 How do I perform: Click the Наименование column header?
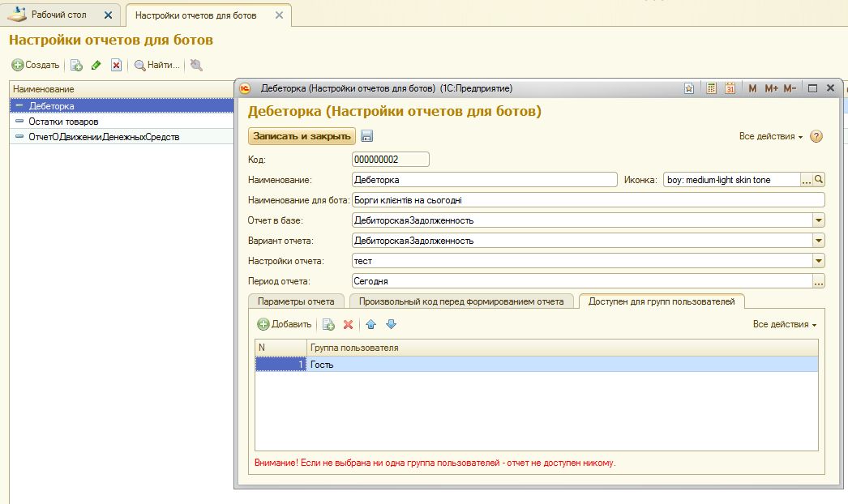tap(122, 89)
